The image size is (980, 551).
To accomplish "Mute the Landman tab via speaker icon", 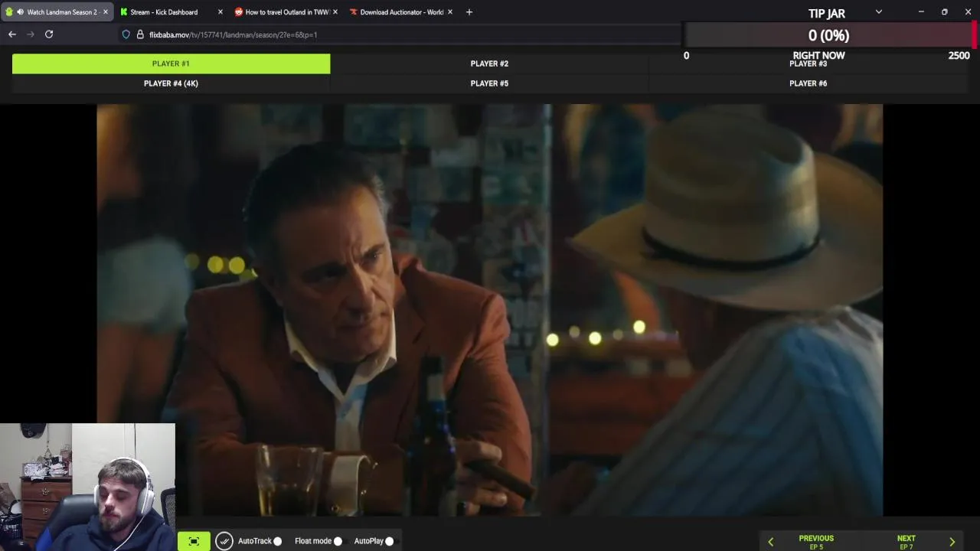I will pos(20,12).
